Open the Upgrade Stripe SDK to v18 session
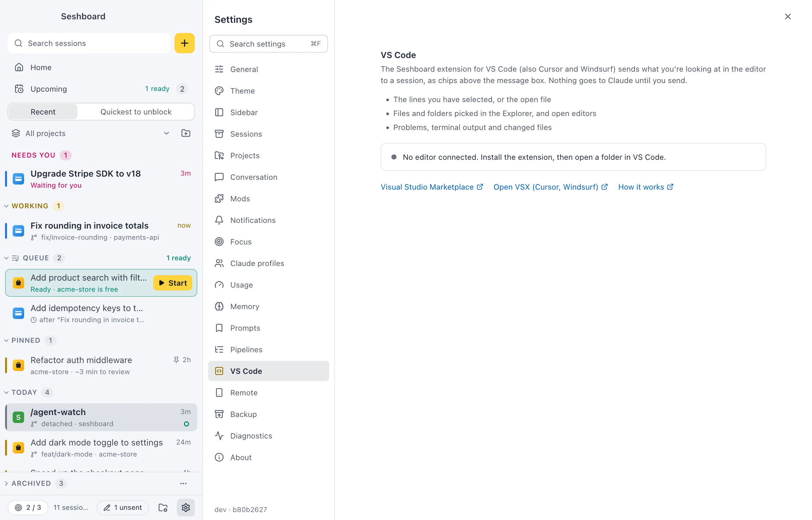The height and width of the screenshot is (520, 812). point(101,179)
